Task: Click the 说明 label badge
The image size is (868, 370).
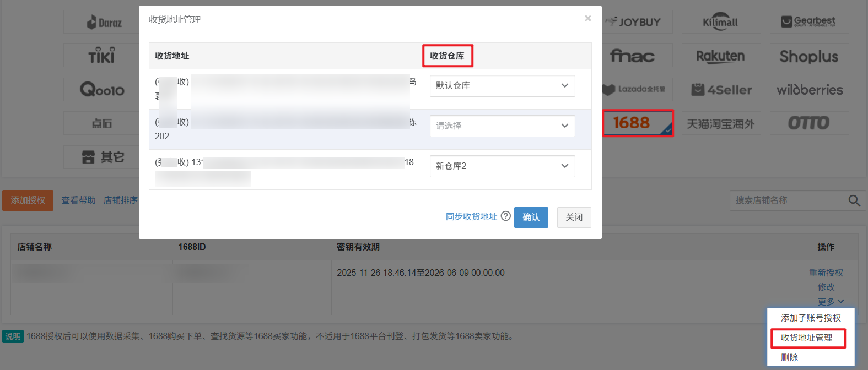Action: coord(13,336)
